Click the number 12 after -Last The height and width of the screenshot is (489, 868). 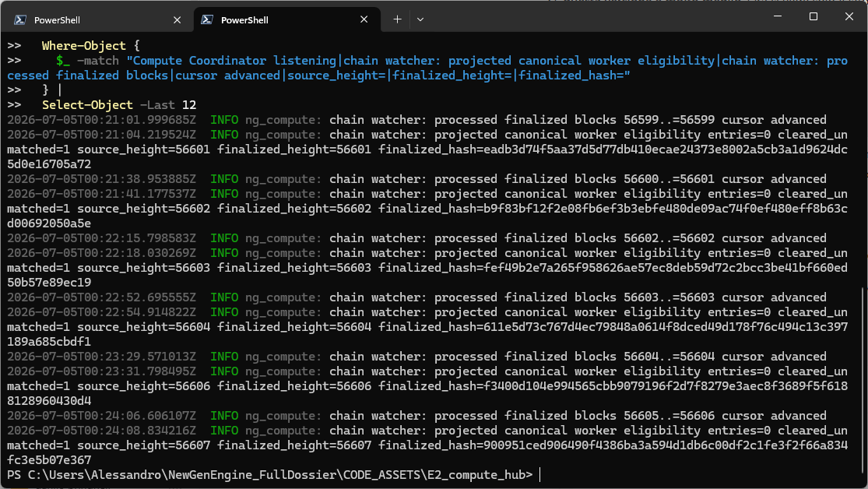189,105
